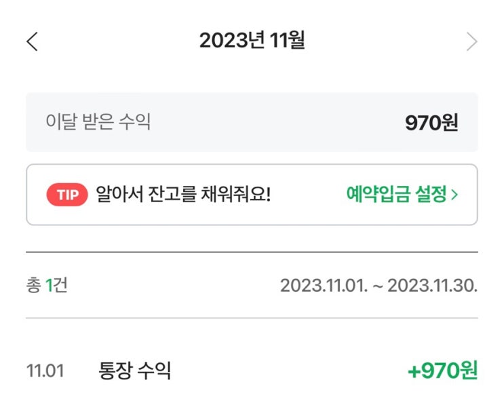This screenshot has width=504, height=420.
Task: Tap the 970원 monthly total amount
Action: (431, 123)
